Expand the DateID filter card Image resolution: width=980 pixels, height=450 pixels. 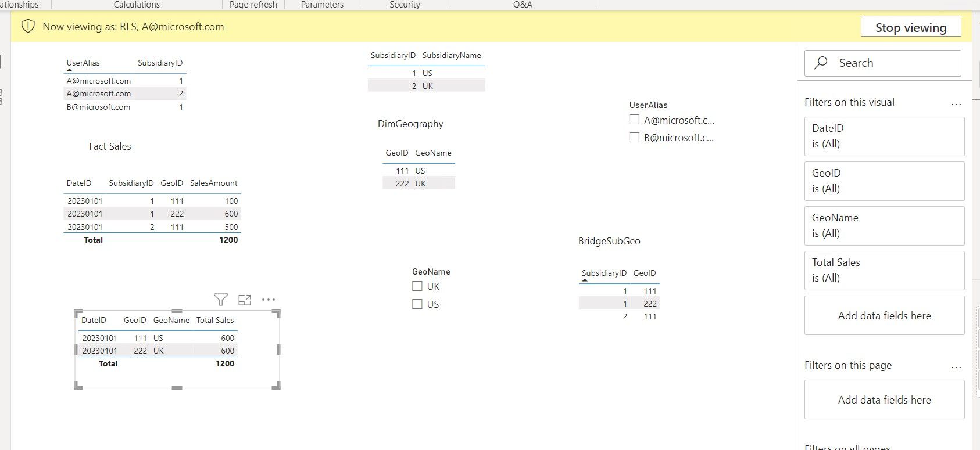tap(884, 136)
